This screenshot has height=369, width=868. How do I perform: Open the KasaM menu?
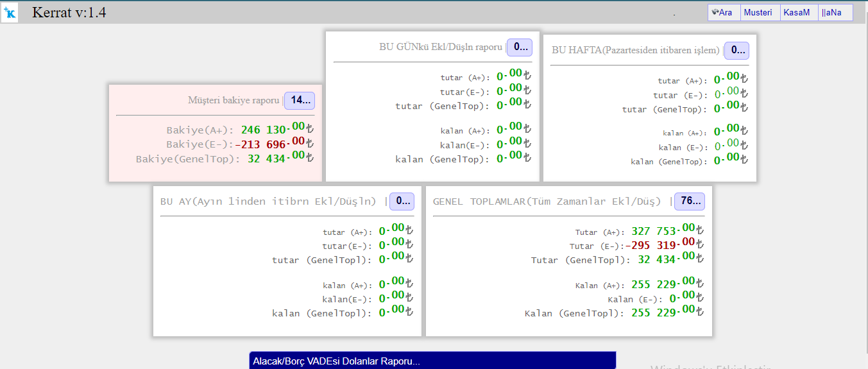click(796, 13)
